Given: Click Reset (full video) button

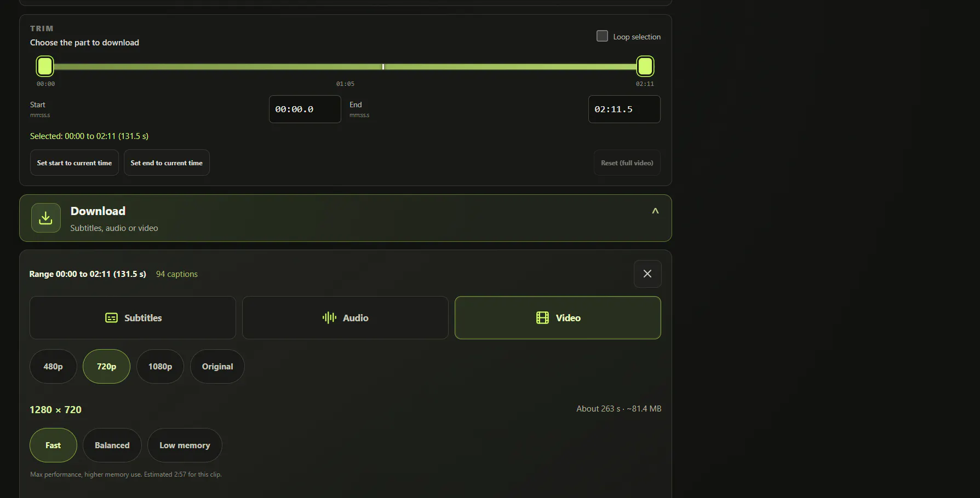Looking at the screenshot, I should (627, 163).
